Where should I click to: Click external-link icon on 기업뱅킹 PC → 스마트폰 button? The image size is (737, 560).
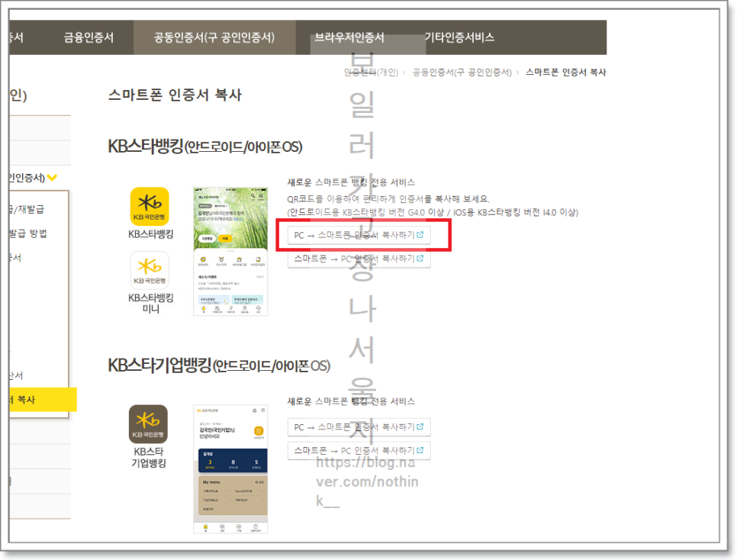tap(420, 426)
